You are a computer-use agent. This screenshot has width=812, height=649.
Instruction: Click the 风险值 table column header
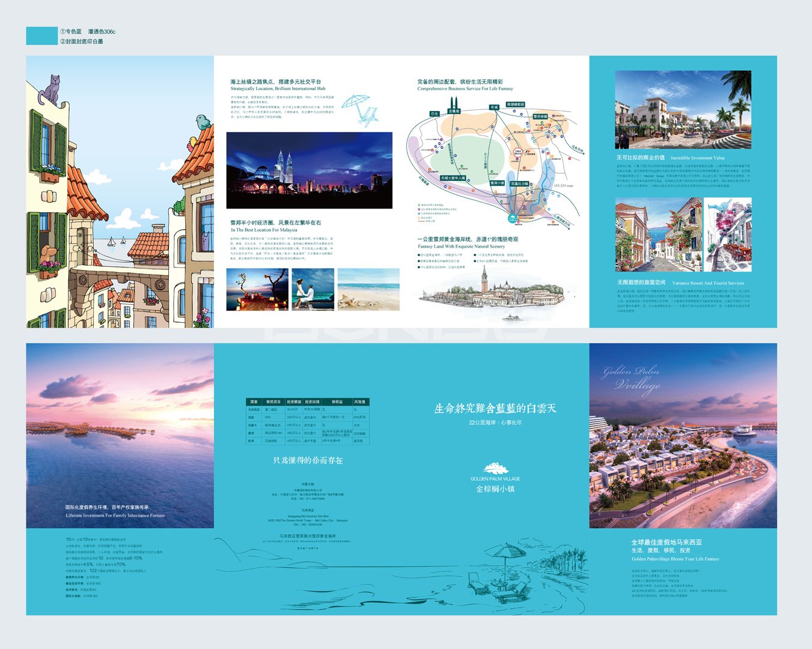[359, 401]
